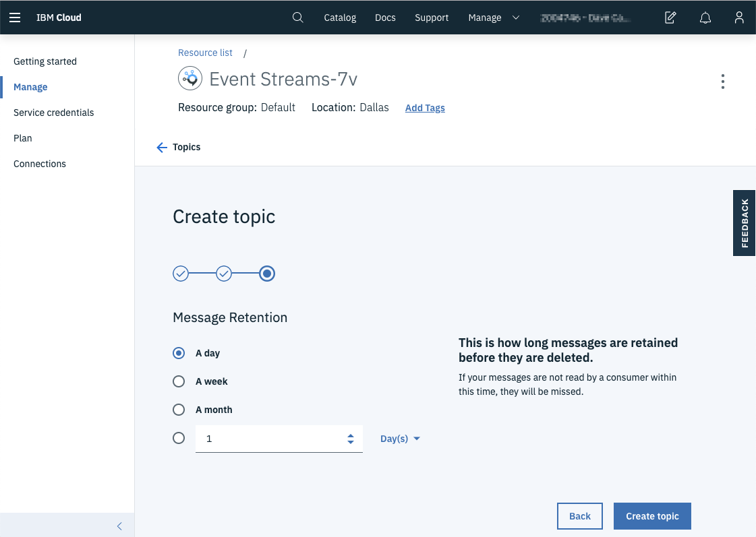
Task: Click the back arrow beside Topics
Action: click(x=162, y=148)
